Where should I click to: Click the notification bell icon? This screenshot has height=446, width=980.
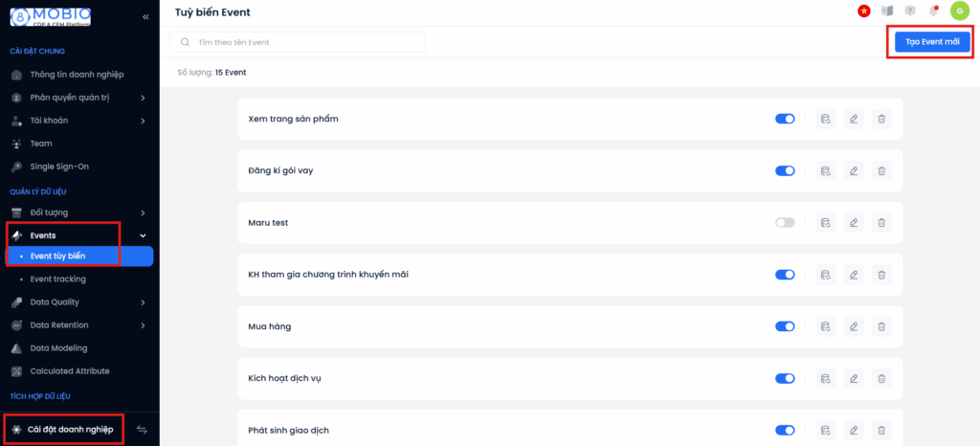click(x=933, y=11)
